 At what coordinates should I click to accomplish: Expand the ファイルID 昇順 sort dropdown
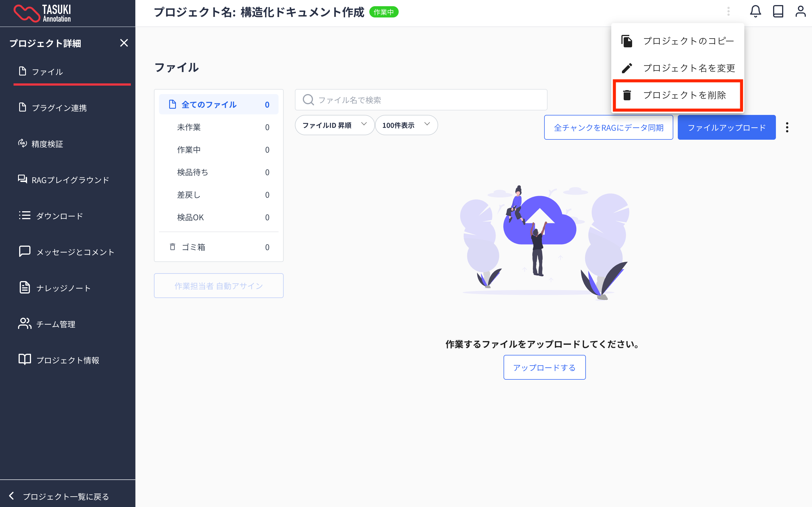334,125
